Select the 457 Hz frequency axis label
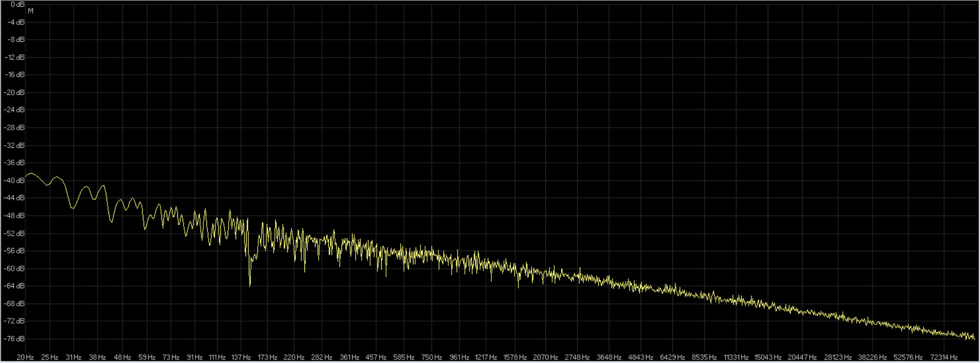980x363 pixels. pos(375,357)
